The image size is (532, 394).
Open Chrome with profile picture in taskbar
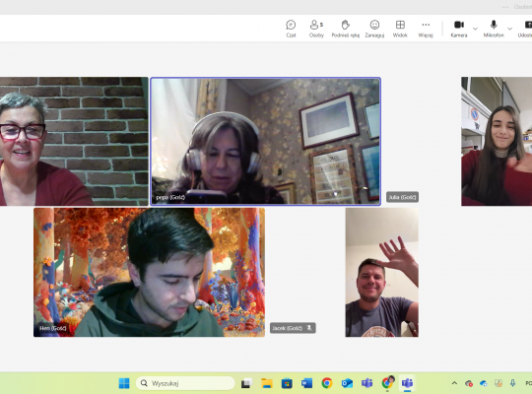click(x=387, y=383)
